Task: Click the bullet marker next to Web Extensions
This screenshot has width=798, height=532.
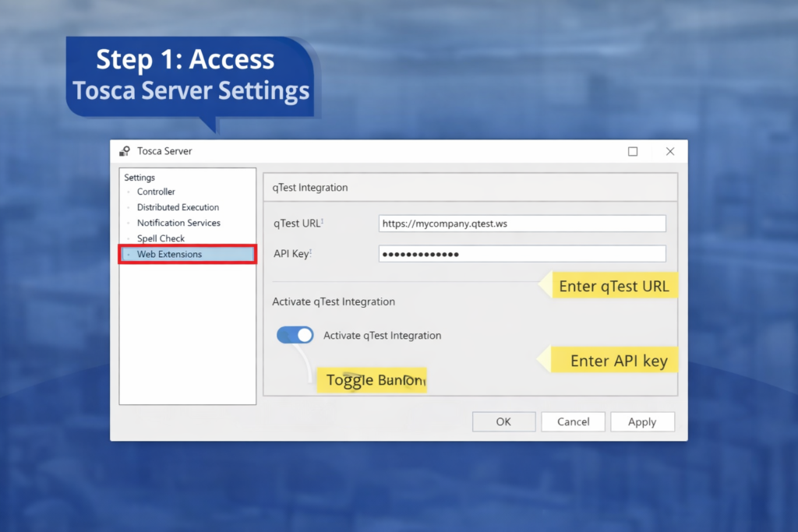Action: pyautogui.click(x=129, y=254)
